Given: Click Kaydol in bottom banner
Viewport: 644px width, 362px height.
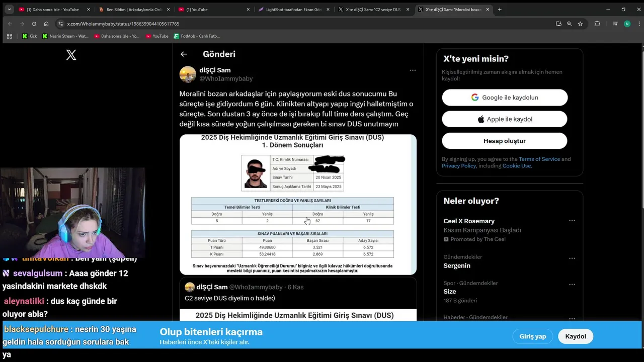Looking at the screenshot, I should click(576, 336).
